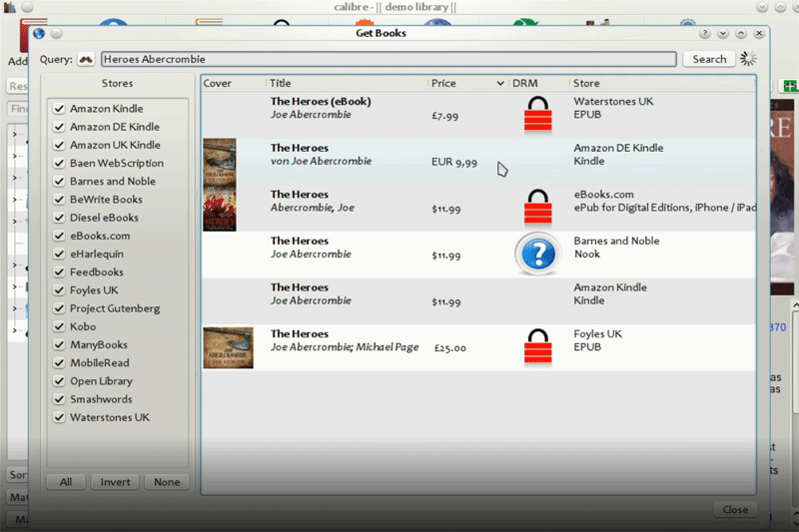799x532 pixels.
Task: Click the blue question mark DRM icon
Action: point(537,254)
